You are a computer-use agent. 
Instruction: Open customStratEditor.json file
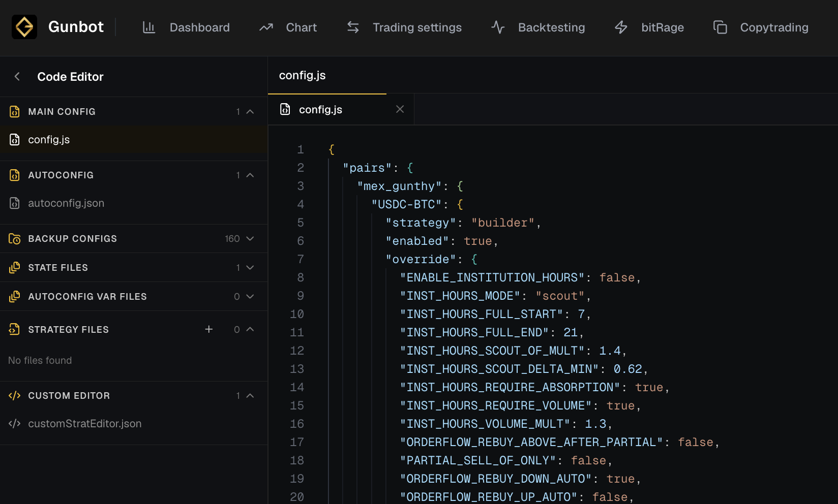[134, 424]
